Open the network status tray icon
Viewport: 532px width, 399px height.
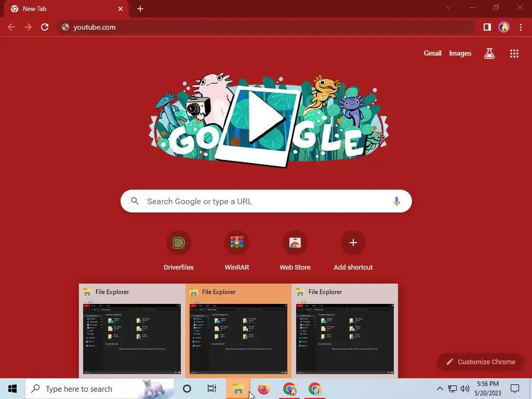(453, 389)
